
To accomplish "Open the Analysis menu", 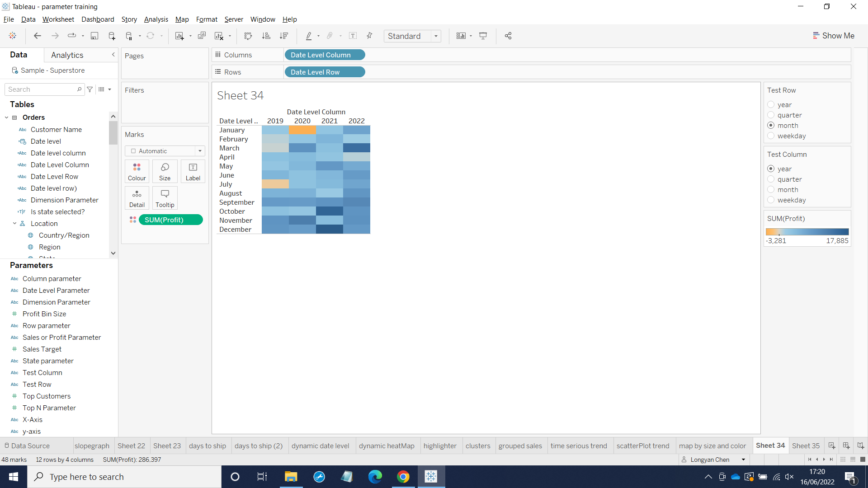I will pos(156,19).
